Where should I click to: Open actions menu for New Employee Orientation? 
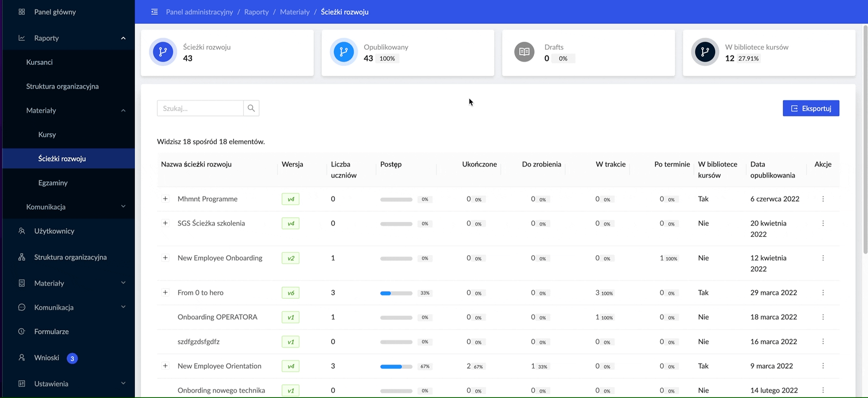point(823,366)
